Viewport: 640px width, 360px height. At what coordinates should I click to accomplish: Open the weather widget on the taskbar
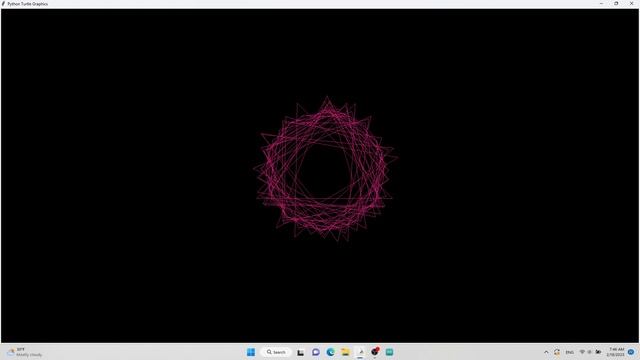pyautogui.click(x=25, y=352)
